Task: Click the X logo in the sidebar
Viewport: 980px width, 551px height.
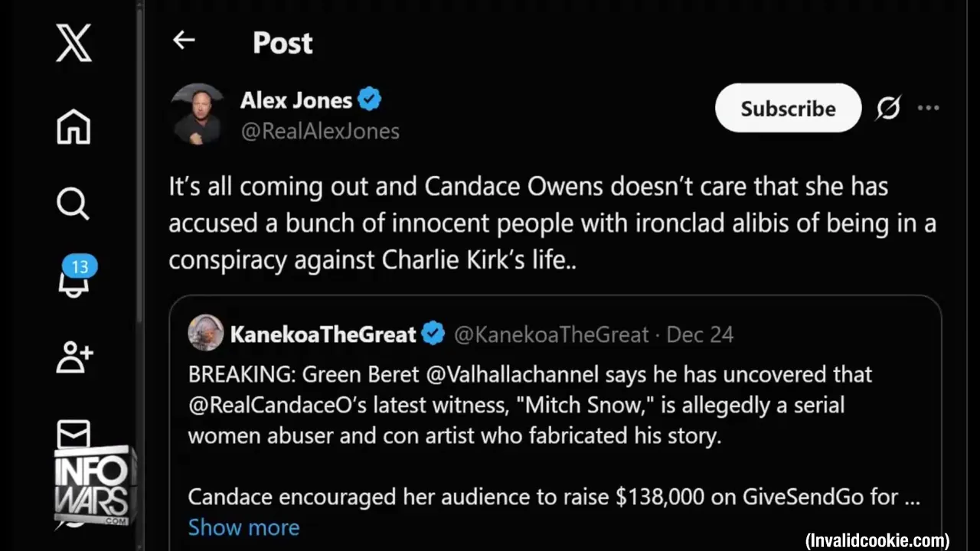Action: [73, 43]
